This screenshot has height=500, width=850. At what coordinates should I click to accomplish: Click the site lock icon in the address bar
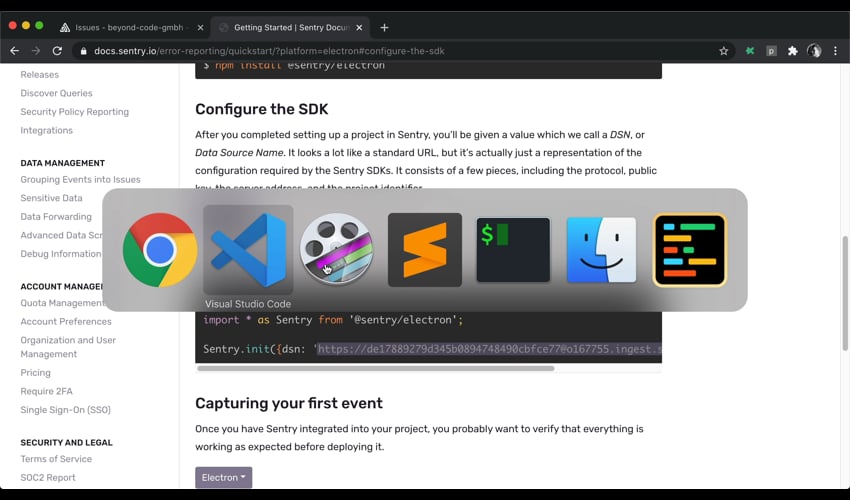83,51
